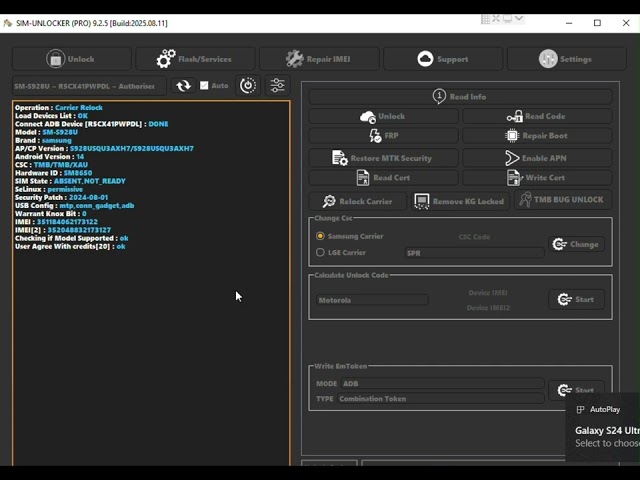Open the brand dropdown showing Motorola
Viewport: 640px width, 480px height.
[372, 300]
